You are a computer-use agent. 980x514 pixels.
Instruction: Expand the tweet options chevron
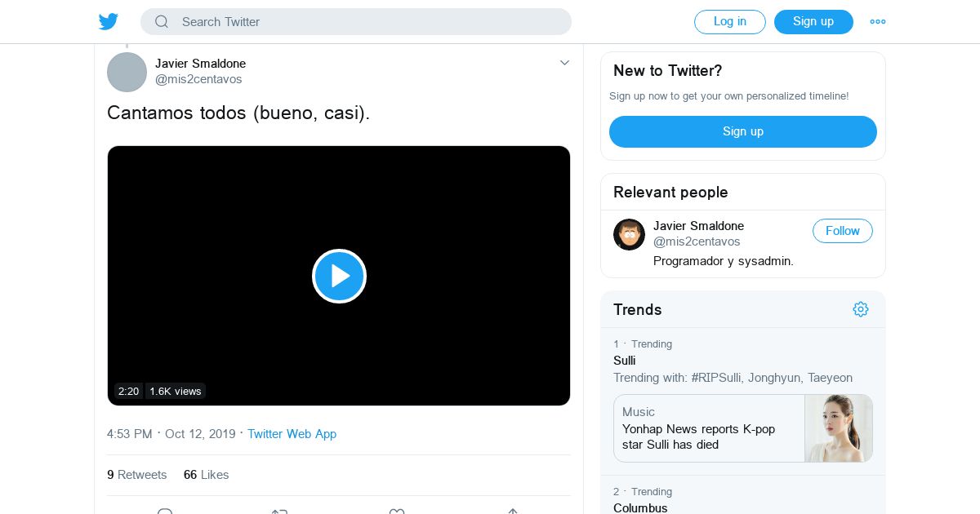pyautogui.click(x=564, y=63)
